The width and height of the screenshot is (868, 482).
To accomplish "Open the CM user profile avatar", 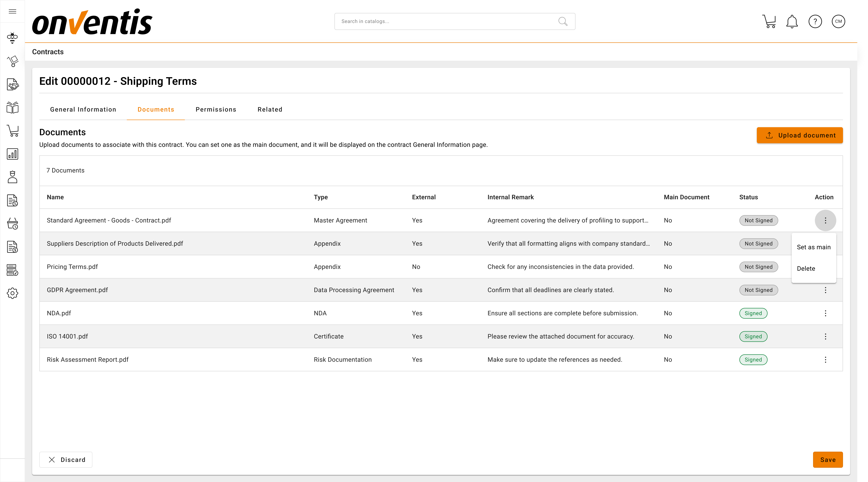I will [x=838, y=21].
